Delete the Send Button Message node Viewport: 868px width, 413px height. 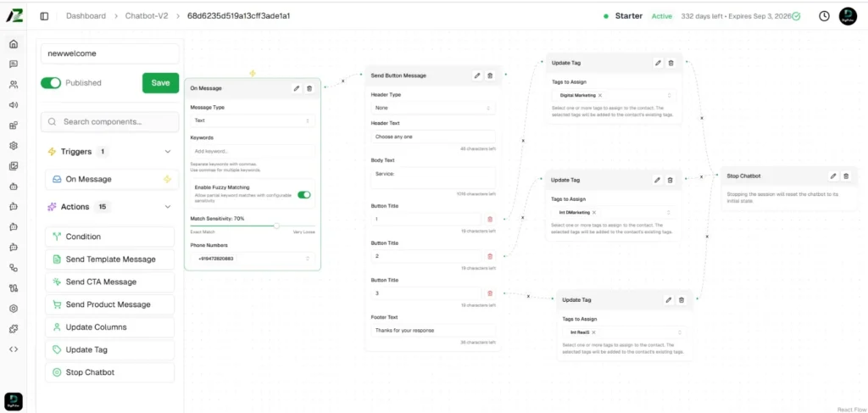(490, 75)
